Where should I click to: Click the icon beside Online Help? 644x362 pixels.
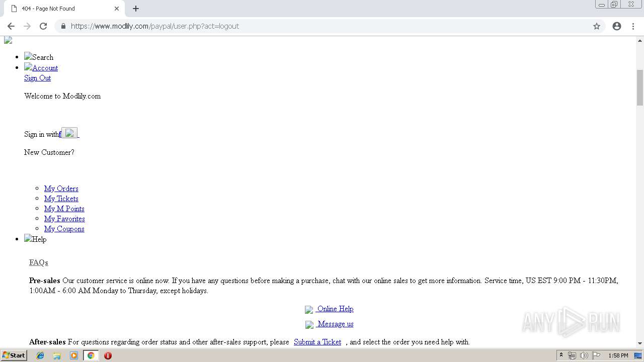(x=309, y=310)
